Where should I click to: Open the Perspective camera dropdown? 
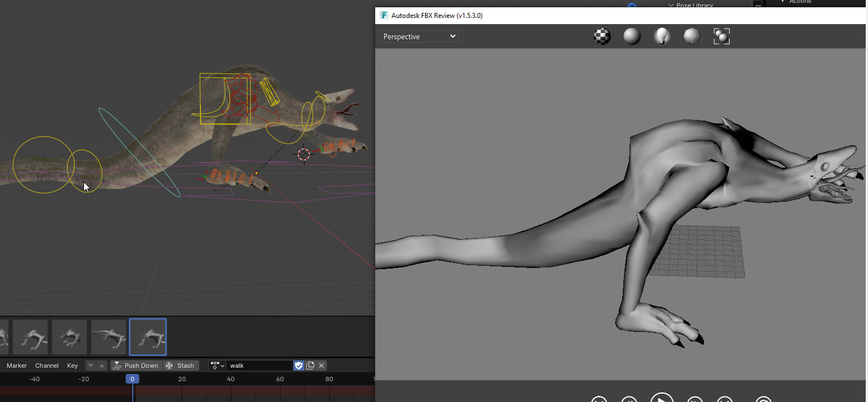(419, 36)
